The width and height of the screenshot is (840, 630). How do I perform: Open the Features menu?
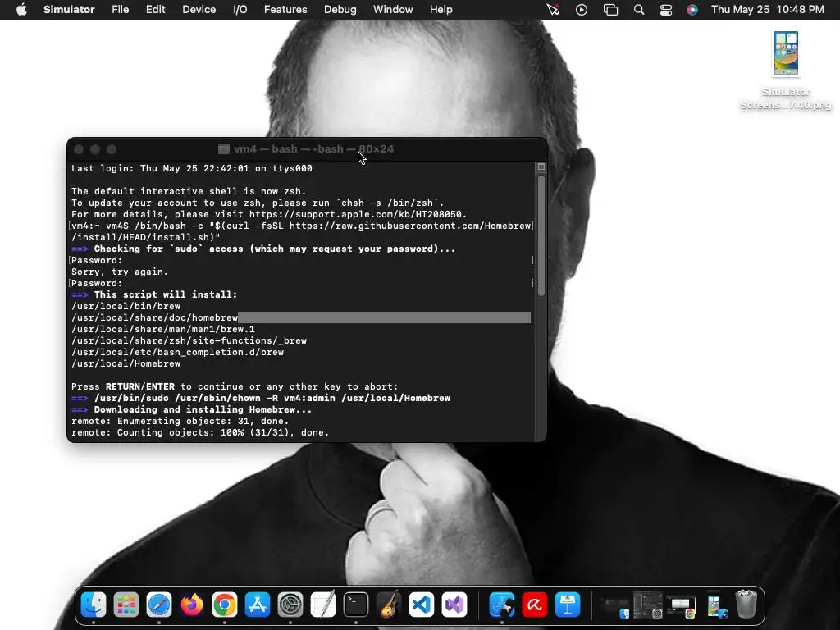(x=285, y=10)
